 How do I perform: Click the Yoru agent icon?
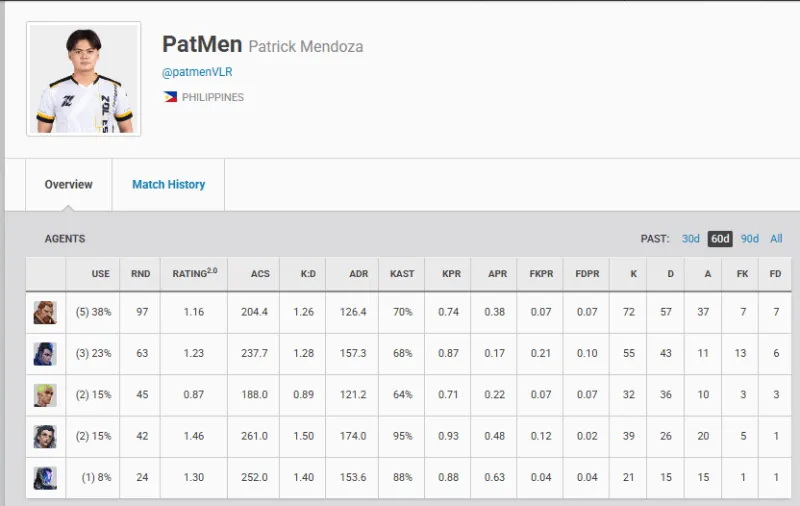pyautogui.click(x=45, y=353)
